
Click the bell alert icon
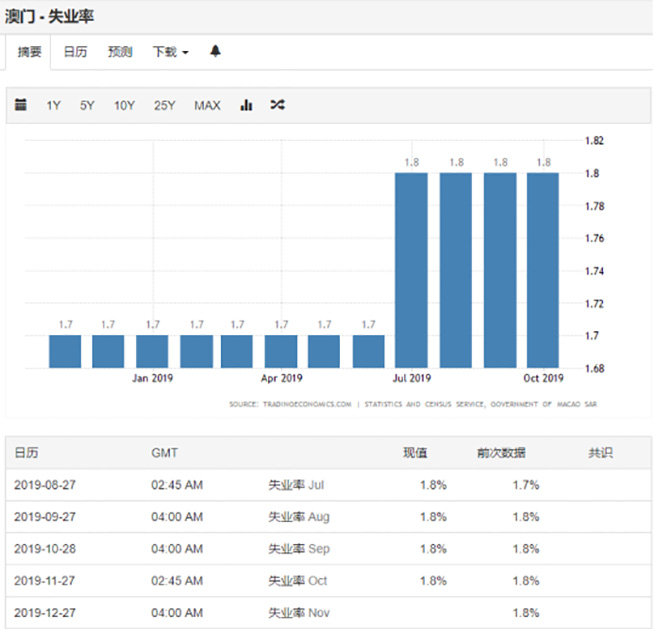pyautogui.click(x=215, y=52)
